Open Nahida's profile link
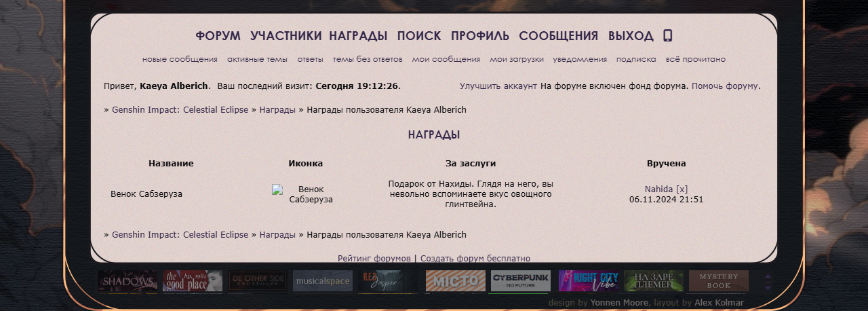The height and width of the screenshot is (311, 868). pyautogui.click(x=658, y=189)
